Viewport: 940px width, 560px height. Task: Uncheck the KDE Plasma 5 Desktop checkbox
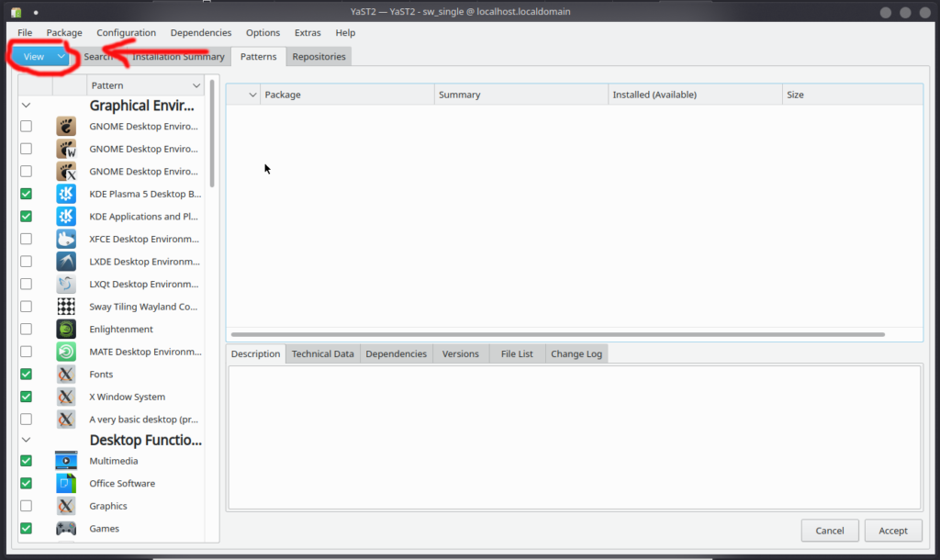coord(26,194)
